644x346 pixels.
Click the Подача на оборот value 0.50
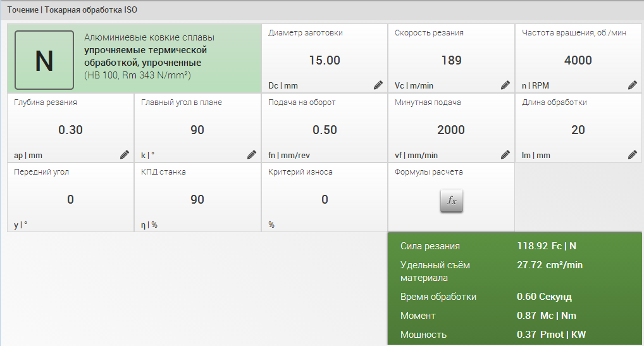click(x=325, y=130)
